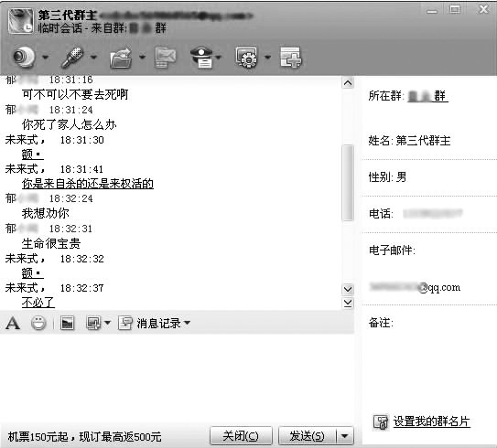The height and width of the screenshot is (448, 497).
Task: Start a video call with webcam icon
Action: 24,57
